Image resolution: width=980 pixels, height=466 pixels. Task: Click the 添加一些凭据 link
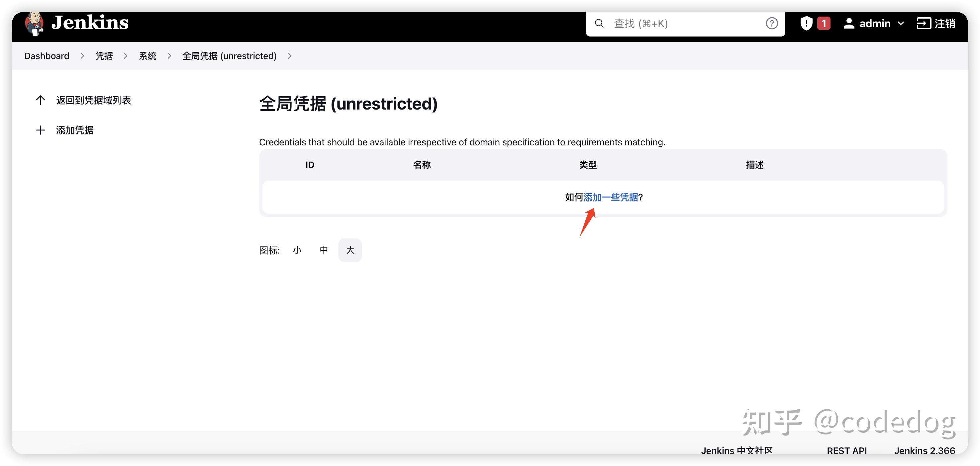(x=611, y=197)
